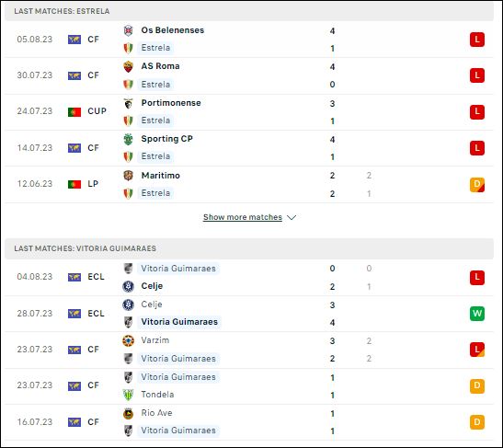The height and width of the screenshot is (448, 503).
Task: Select the Last Matches: Vitoria Guimaraes header
Action: pyautogui.click(x=249, y=248)
